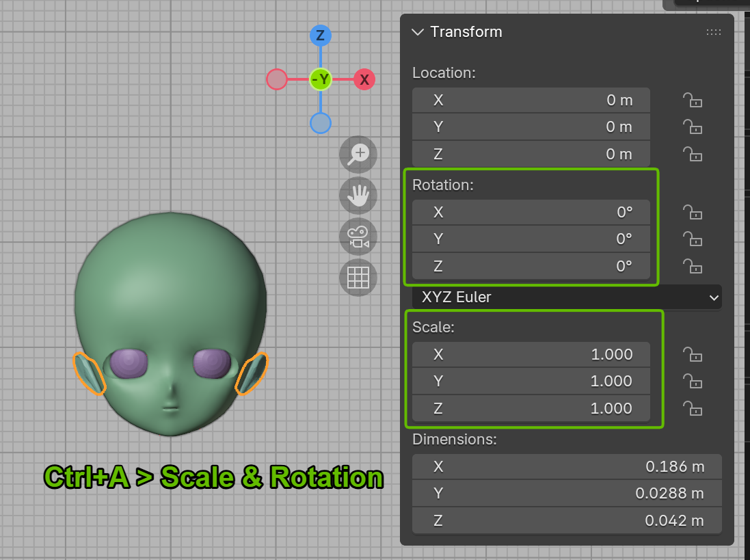Select the left ear on the head model
Image resolution: width=750 pixels, height=560 pixels.
click(x=90, y=373)
